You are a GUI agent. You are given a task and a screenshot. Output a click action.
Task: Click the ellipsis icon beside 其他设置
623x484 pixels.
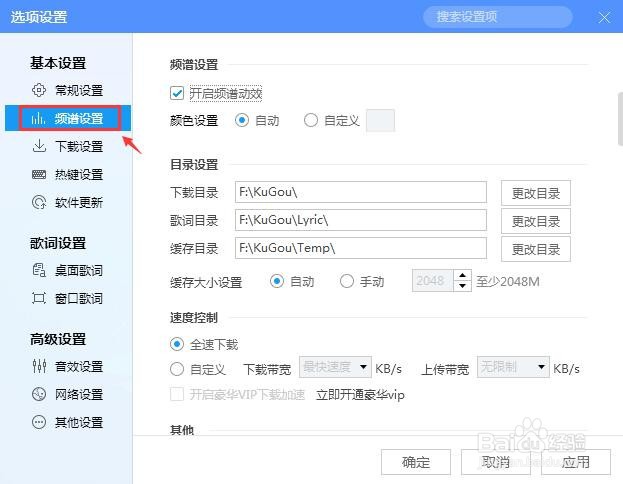pos(39,422)
